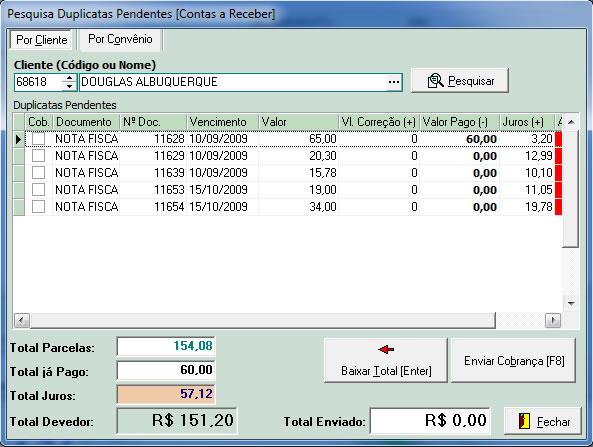Click Total Enviado field R$ 0,00
This screenshot has height=447, width=593.
(430, 421)
